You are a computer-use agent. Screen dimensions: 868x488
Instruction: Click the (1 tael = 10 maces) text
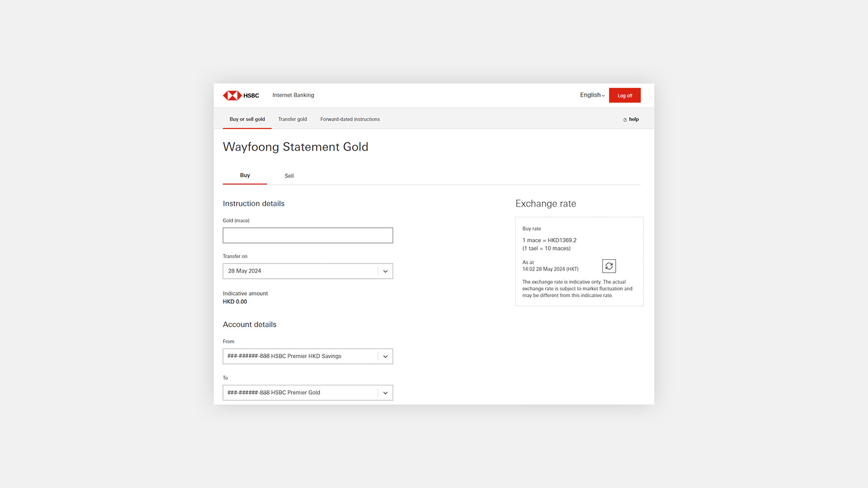pos(546,248)
